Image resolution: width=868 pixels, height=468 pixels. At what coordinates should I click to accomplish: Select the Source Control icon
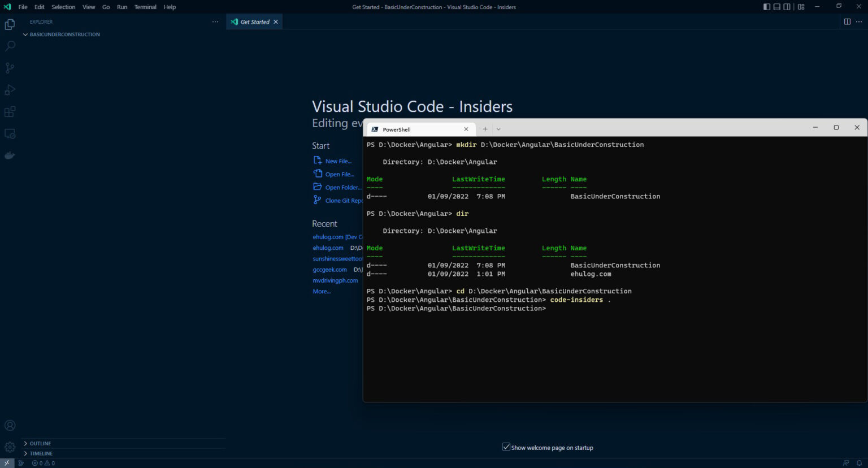[x=9, y=68]
